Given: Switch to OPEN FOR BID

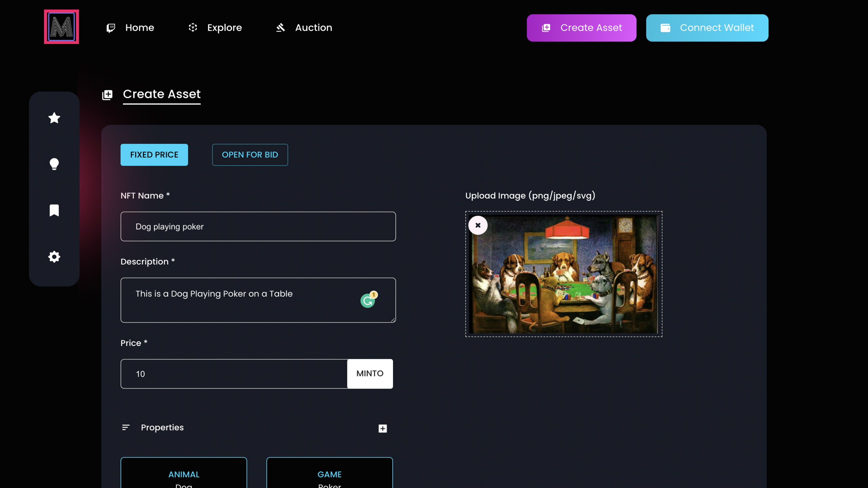Looking at the screenshot, I should click(250, 155).
